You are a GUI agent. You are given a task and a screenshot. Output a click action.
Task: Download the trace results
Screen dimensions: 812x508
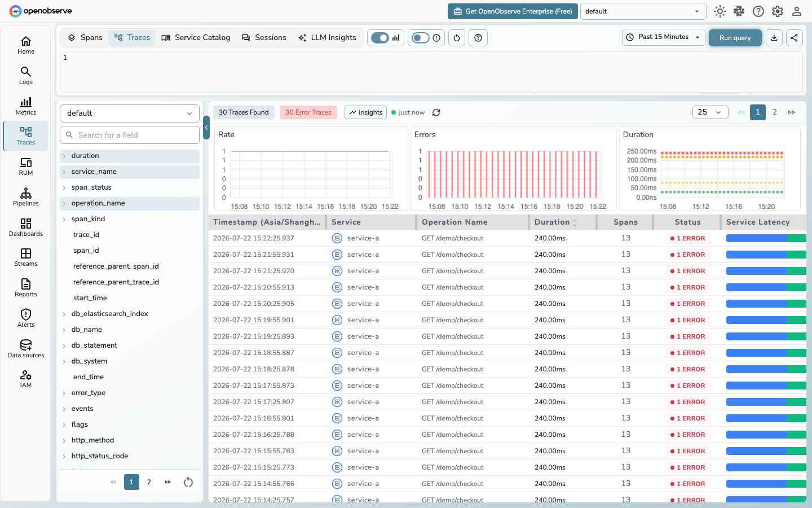click(774, 38)
